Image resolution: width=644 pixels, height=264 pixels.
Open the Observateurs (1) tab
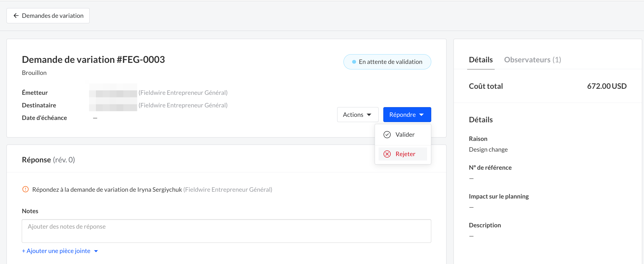point(533,60)
